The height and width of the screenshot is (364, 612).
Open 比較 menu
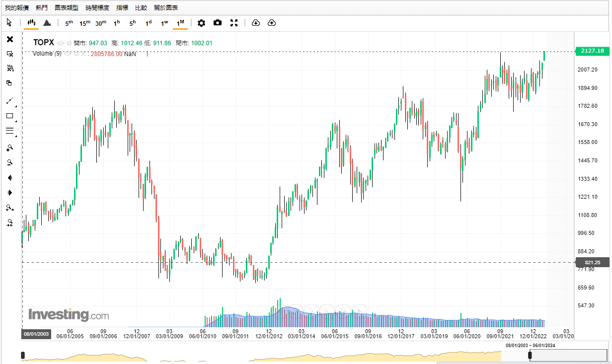[x=141, y=8]
